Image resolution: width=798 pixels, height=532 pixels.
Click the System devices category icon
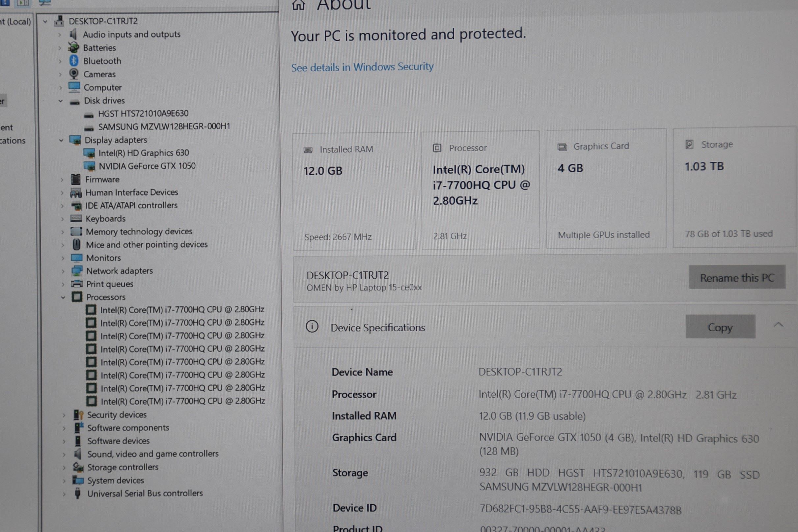(78, 480)
